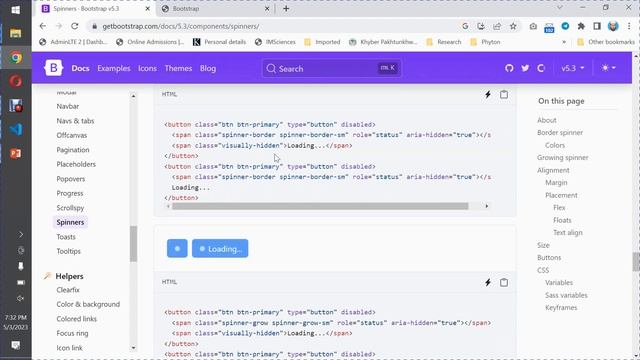Open Windows Start button
This screenshot has height=360, width=640.
coord(16,10)
